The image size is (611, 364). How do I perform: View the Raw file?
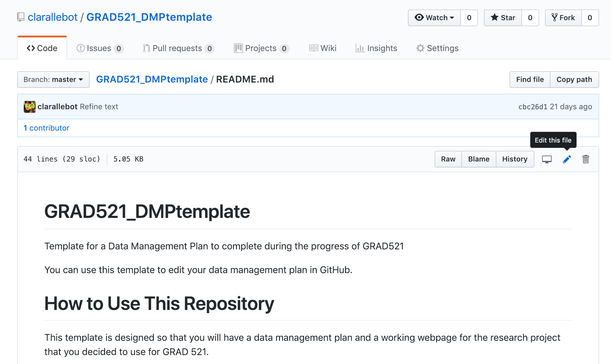(x=448, y=159)
